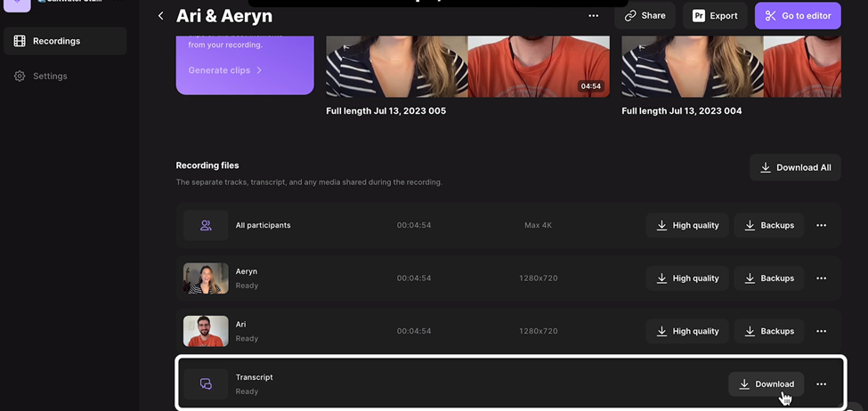
Task: Click the 'Ari & Aeryn' recording title
Action: [x=224, y=16]
